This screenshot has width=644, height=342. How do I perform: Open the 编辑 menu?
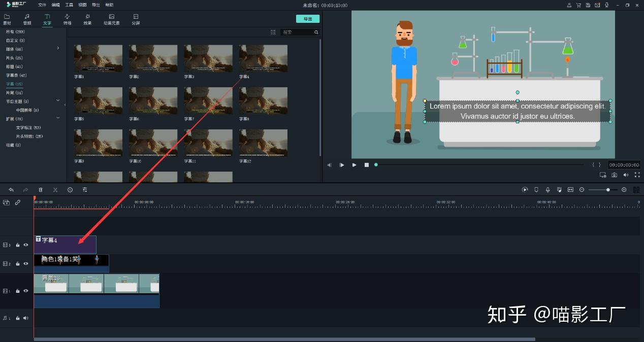[x=56, y=5]
